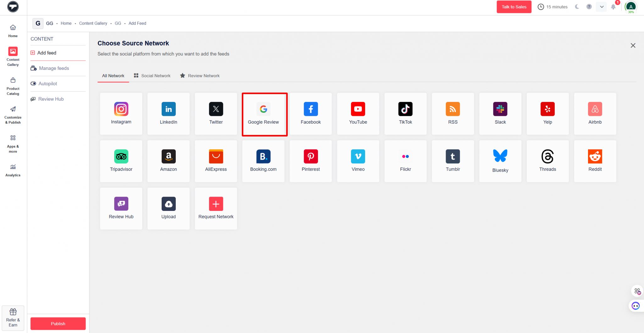Pick the Yelp review network
The width and height of the screenshot is (644, 333).
coord(547,113)
